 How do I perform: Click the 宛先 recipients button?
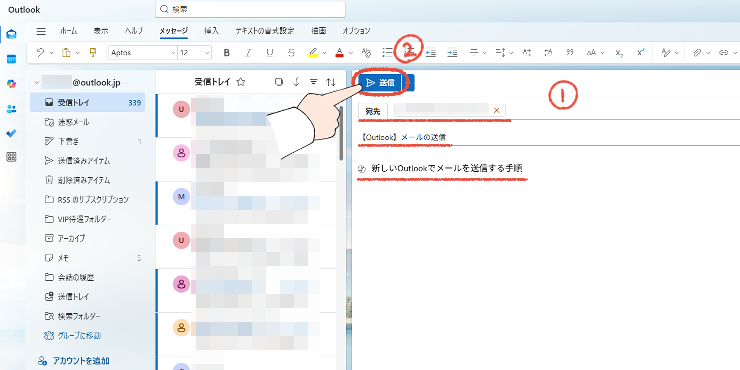(x=373, y=111)
